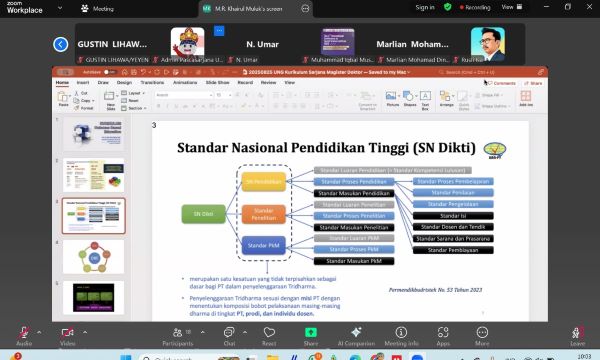600x360 pixels.
Task: Open the Apps panel
Action: [443, 336]
